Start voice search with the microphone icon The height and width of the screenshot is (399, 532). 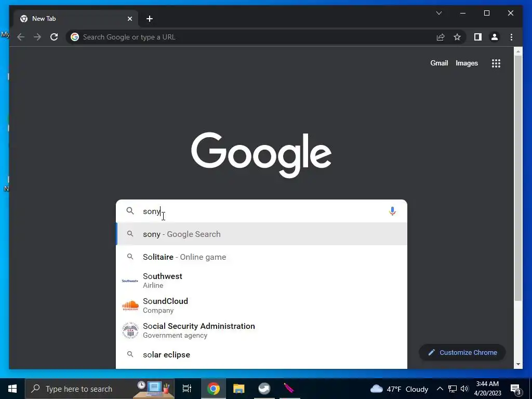pos(392,211)
